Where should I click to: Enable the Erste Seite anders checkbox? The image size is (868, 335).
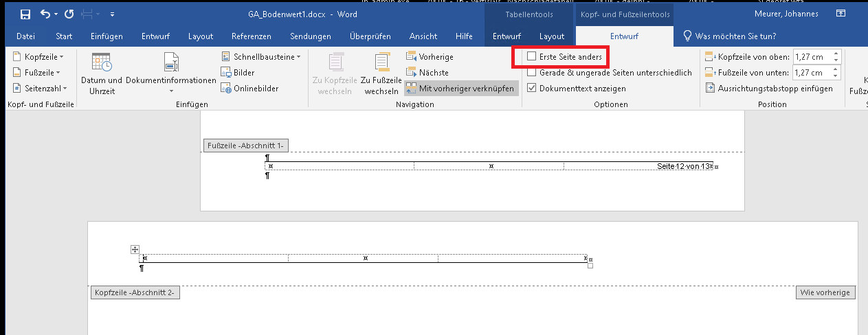[531, 57]
